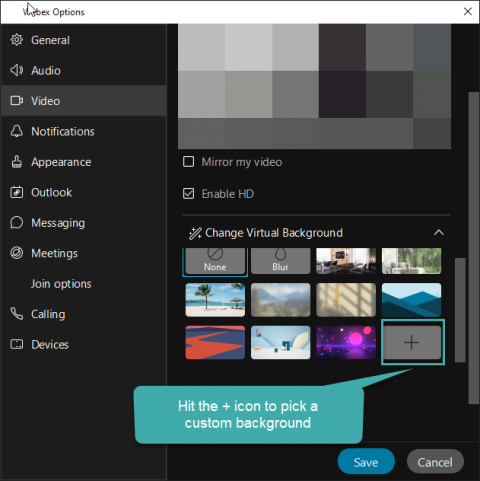This screenshot has height=481, width=480.
Task: Select the pastel 3D shapes background
Action: (280, 343)
